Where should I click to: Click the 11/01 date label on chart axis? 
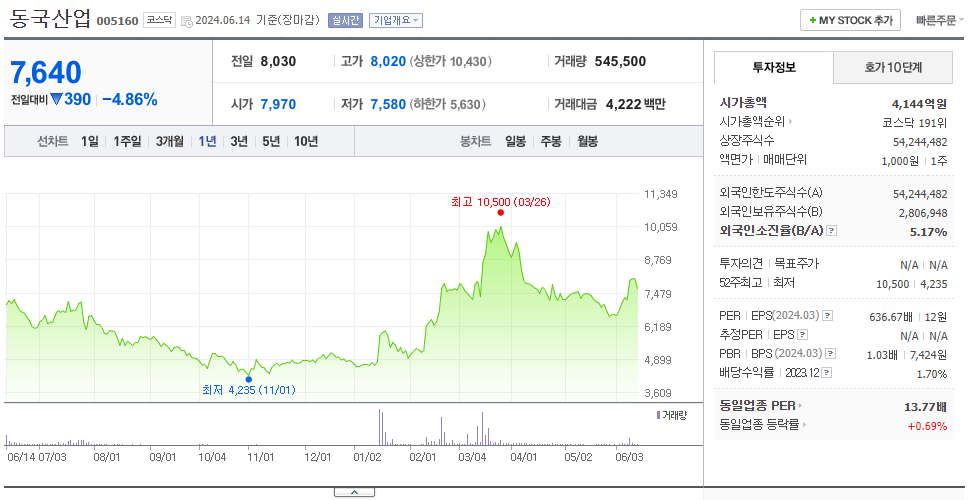click(x=260, y=457)
